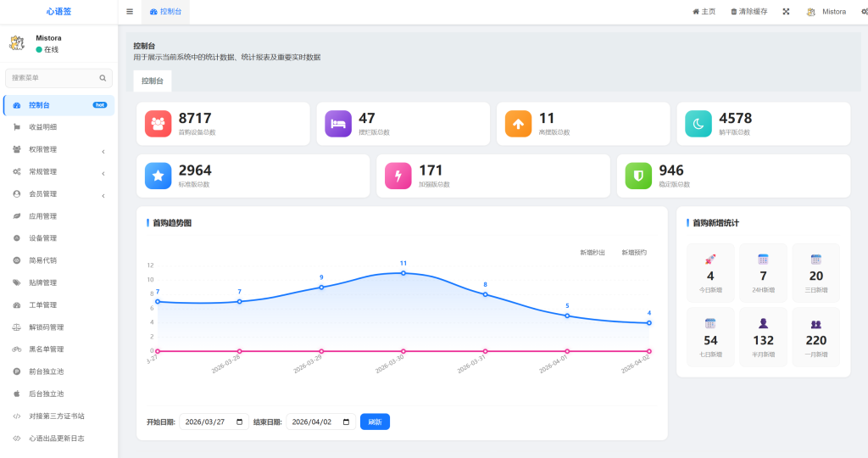This screenshot has width=868, height=458.
Task: Click the 清除缓存 link in the top bar
Action: click(x=749, y=12)
